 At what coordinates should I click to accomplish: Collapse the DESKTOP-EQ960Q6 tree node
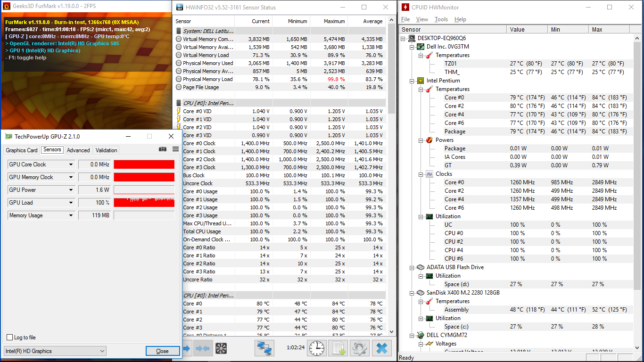tap(404, 38)
